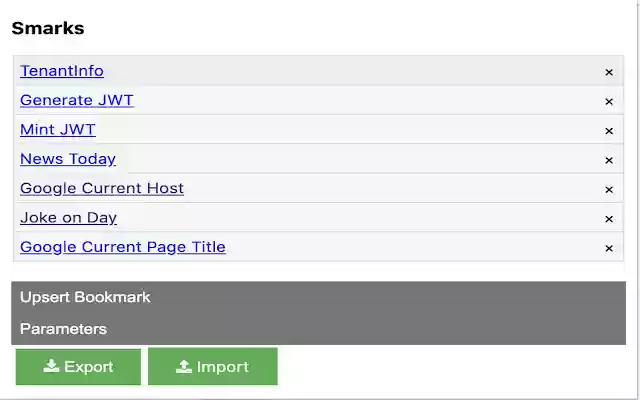Remove the News Today bookmark with its X
640x400 pixels.
pos(609,160)
